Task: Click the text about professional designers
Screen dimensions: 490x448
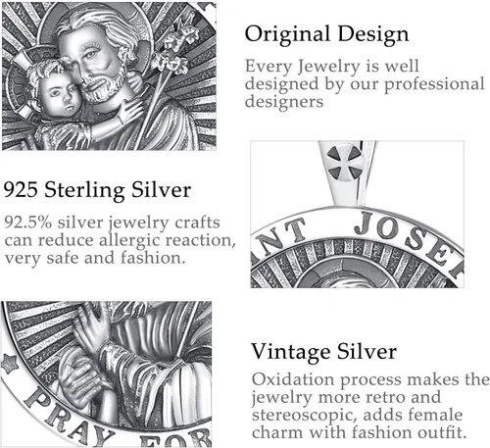Action: [x=365, y=83]
